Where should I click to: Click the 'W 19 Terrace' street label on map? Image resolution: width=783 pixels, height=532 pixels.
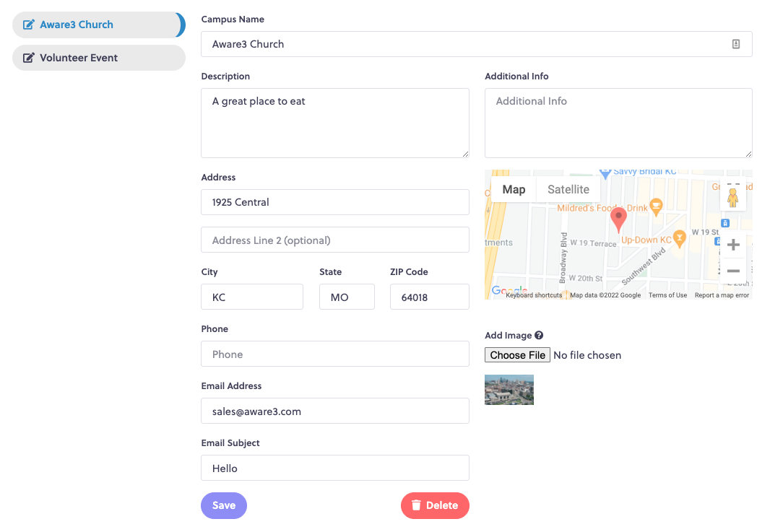coord(593,243)
